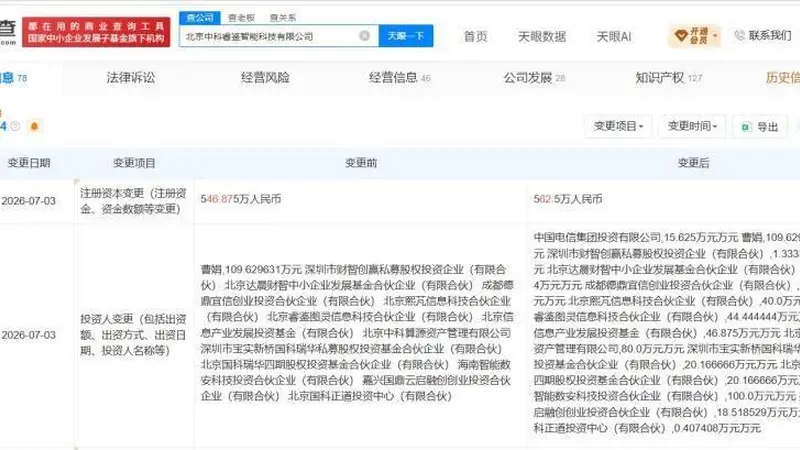Click the 投资人变更 change item cell
The width and height of the screenshot is (800, 450).
[x=133, y=335]
